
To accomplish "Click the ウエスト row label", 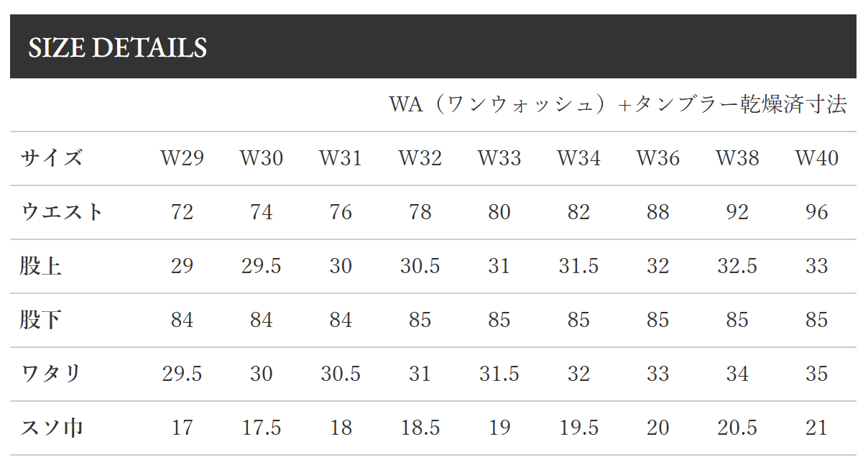I will coord(62,212).
